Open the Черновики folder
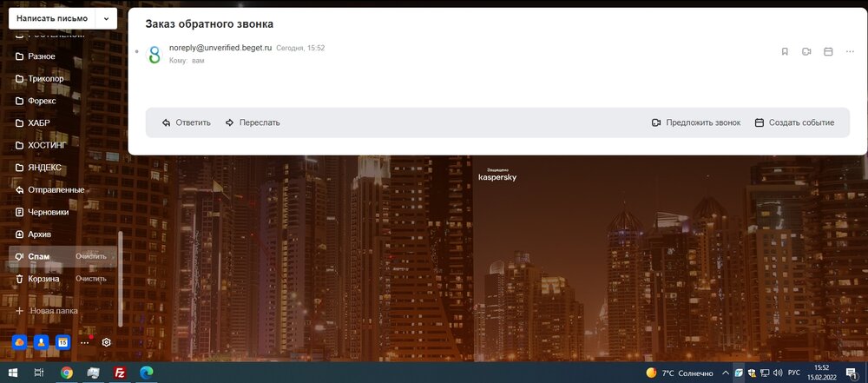This screenshot has width=868, height=383. click(48, 211)
